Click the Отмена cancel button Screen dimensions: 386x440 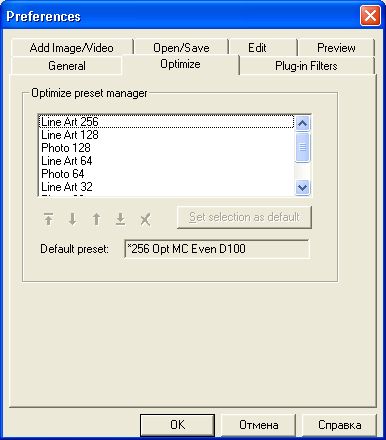click(x=258, y=425)
